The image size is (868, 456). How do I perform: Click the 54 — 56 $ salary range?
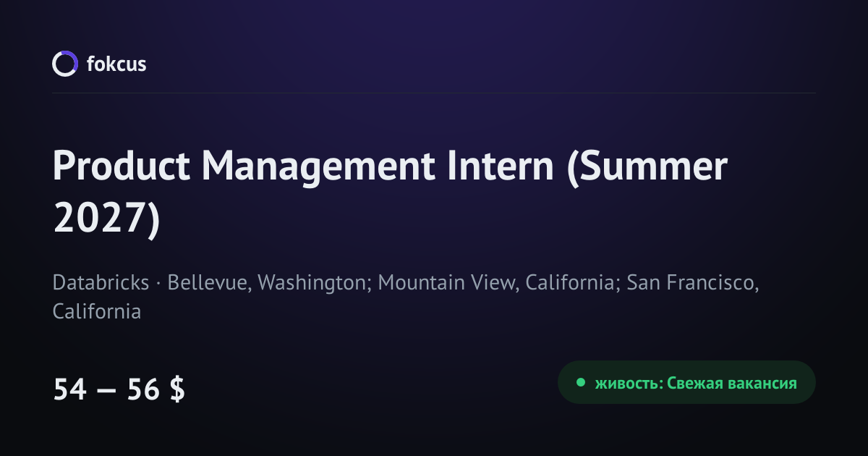click(119, 389)
